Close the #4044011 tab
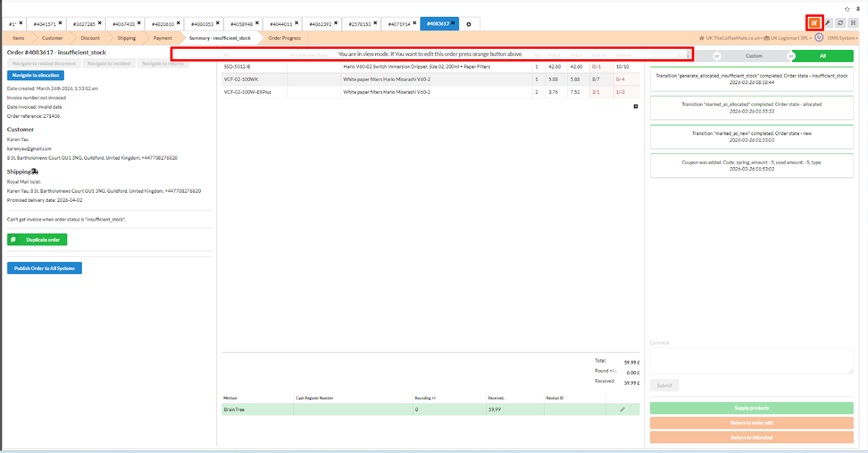 297,23
